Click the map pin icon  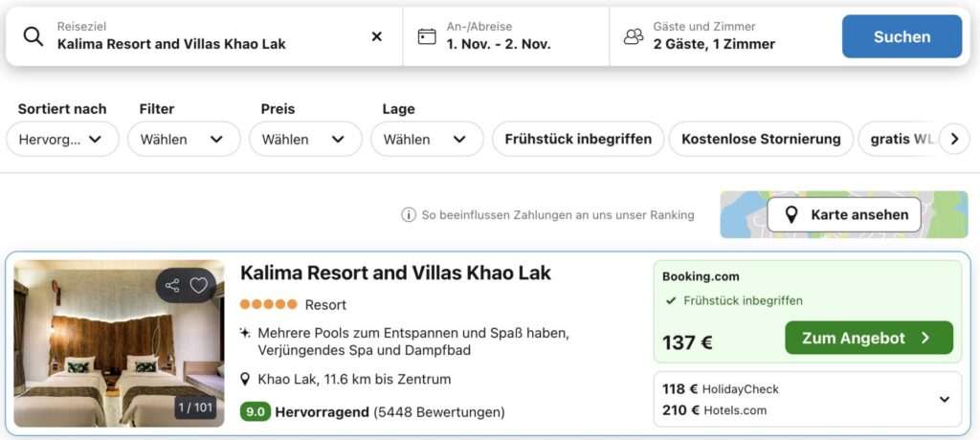791,215
